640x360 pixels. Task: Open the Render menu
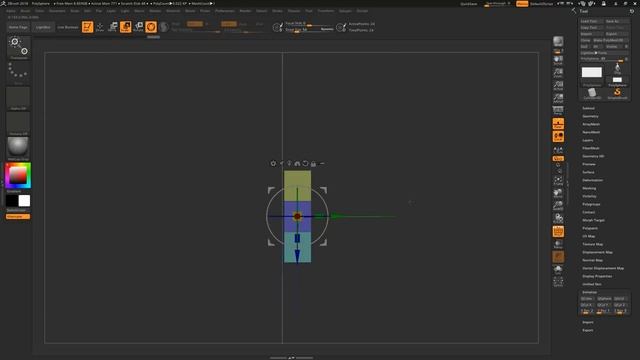pos(245,11)
